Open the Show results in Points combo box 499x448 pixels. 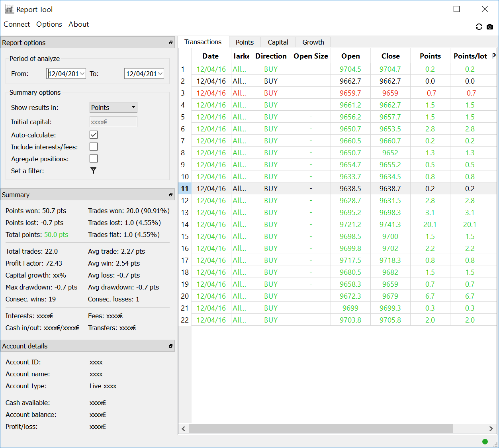point(113,108)
